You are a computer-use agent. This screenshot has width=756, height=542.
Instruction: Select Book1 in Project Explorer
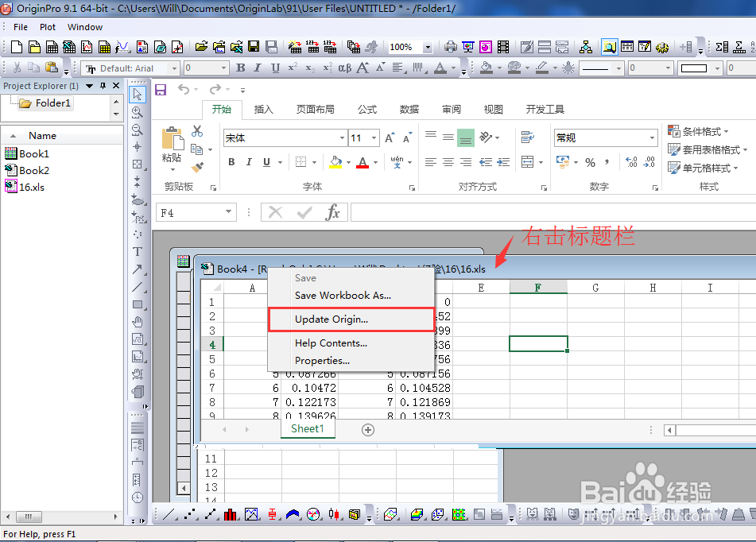click(x=26, y=153)
